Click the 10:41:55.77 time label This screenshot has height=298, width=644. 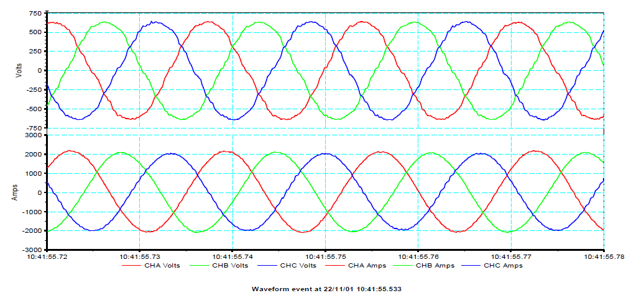pyautogui.click(x=510, y=256)
